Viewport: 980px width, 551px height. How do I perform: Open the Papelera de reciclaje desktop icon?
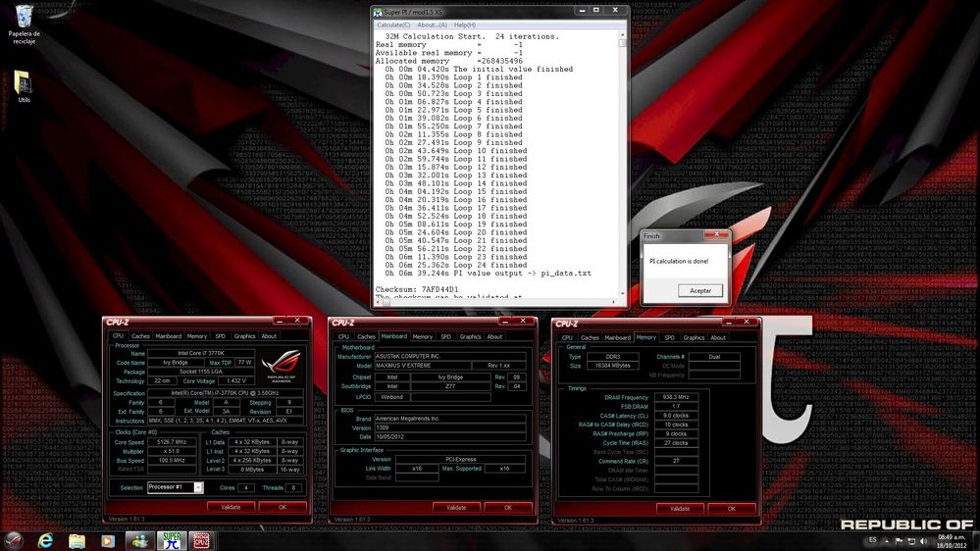24,24
